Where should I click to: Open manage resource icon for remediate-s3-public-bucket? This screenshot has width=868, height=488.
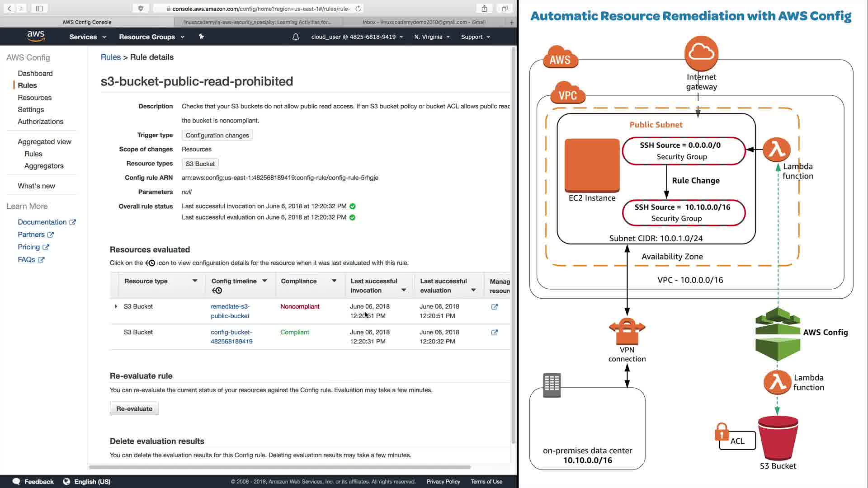(x=494, y=307)
